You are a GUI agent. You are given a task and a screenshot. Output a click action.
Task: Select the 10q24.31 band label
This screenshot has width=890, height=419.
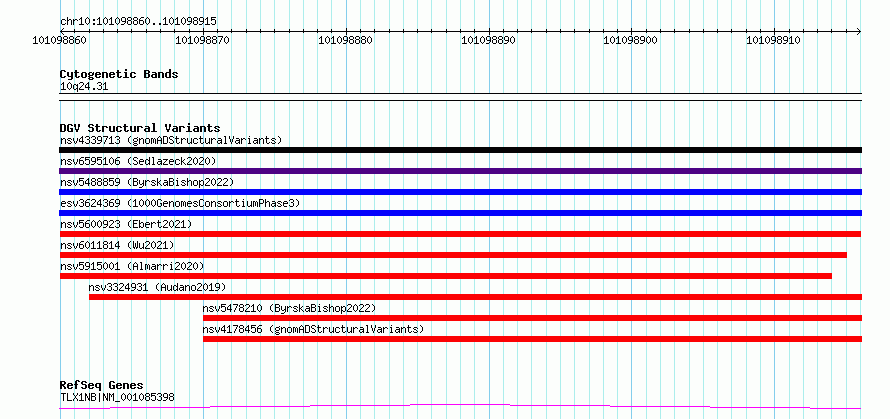(x=84, y=87)
